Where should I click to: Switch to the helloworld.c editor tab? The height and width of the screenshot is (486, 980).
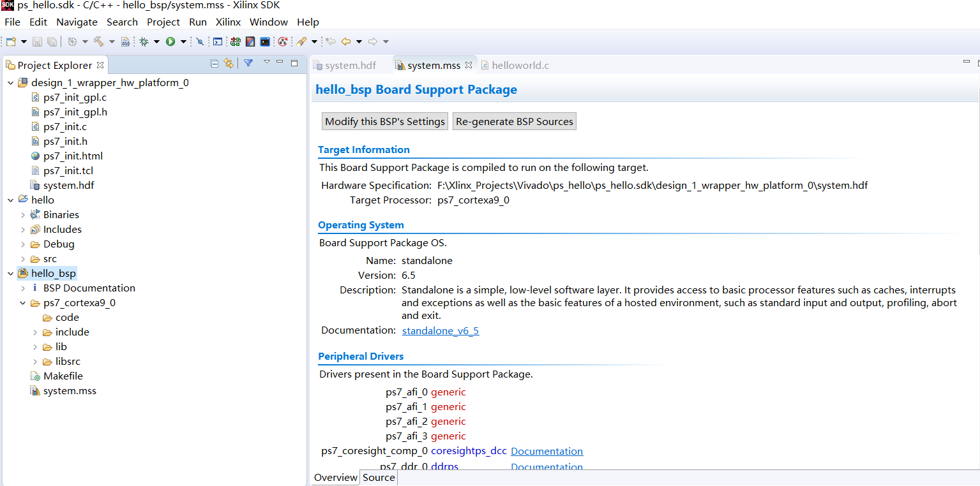pyautogui.click(x=515, y=65)
